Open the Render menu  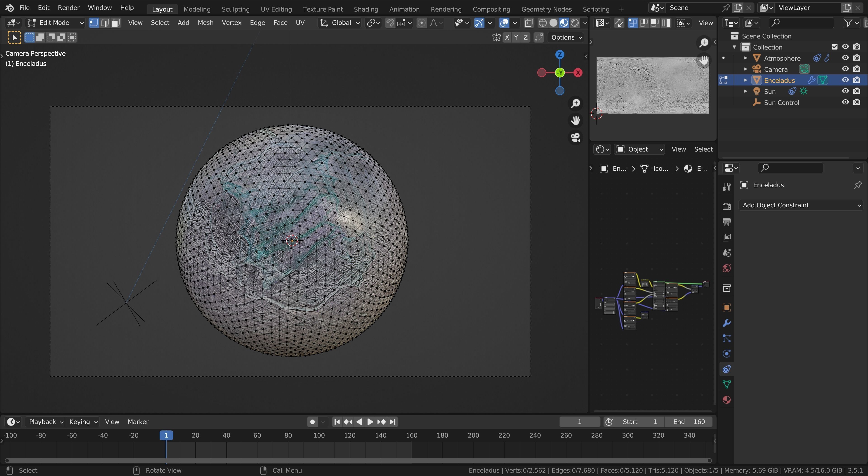(x=68, y=8)
